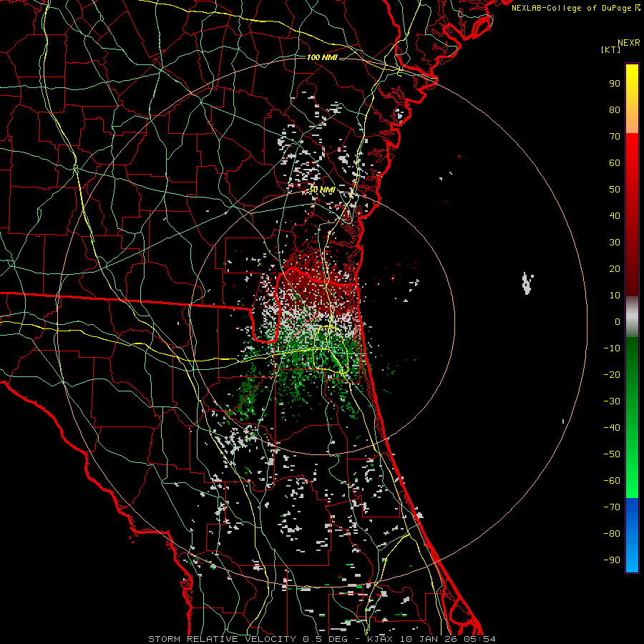Click the -60 value on velocity scale
The width and height of the screenshot is (644, 644).
click(x=612, y=481)
